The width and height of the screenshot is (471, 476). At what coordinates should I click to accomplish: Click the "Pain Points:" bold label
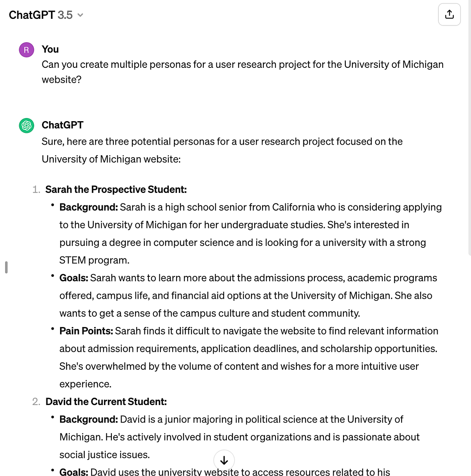click(x=86, y=331)
